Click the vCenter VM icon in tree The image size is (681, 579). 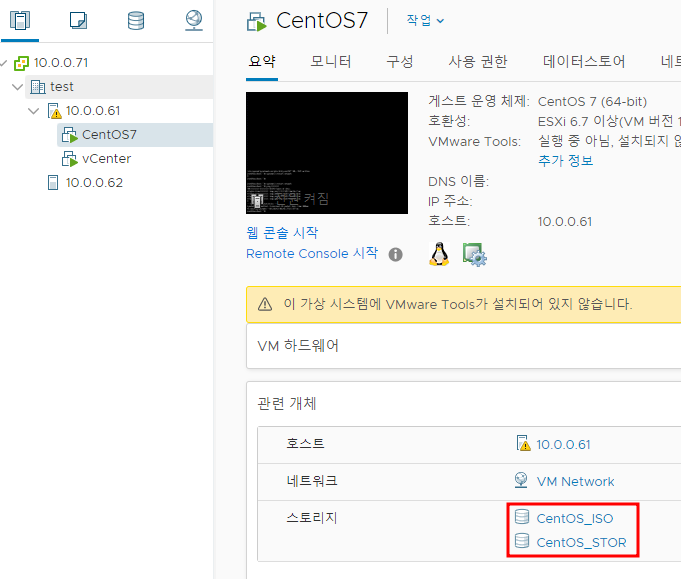pos(69,159)
